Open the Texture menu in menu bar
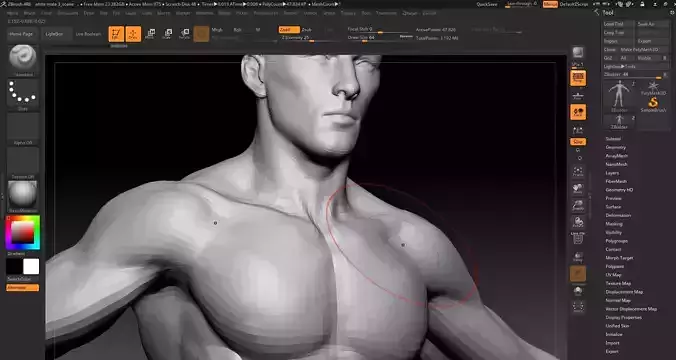676x360 pixels. coord(348,13)
